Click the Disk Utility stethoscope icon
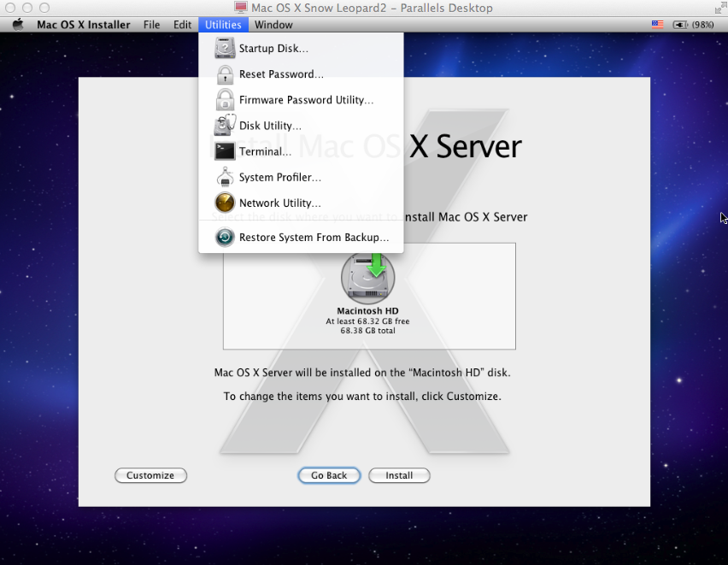Image resolution: width=728 pixels, height=565 pixels. 225,126
